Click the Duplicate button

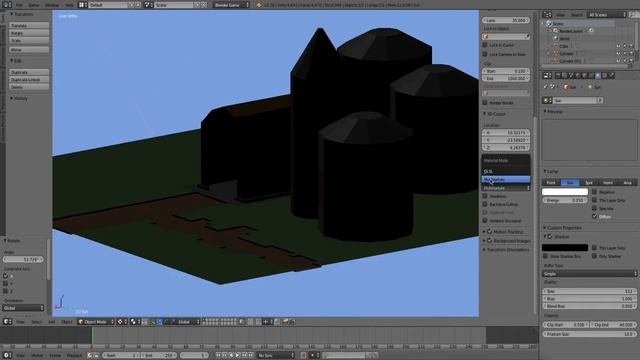(29, 72)
